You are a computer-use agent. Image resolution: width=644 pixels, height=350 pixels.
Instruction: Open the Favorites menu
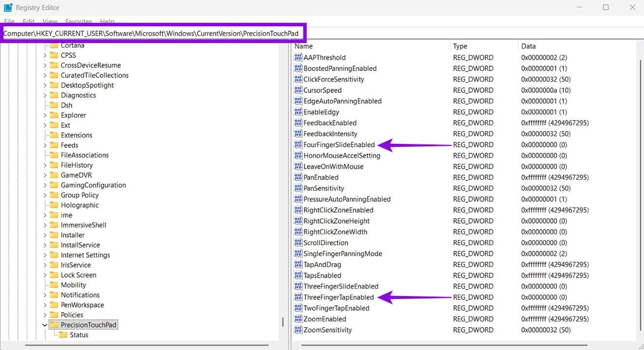[x=79, y=21]
